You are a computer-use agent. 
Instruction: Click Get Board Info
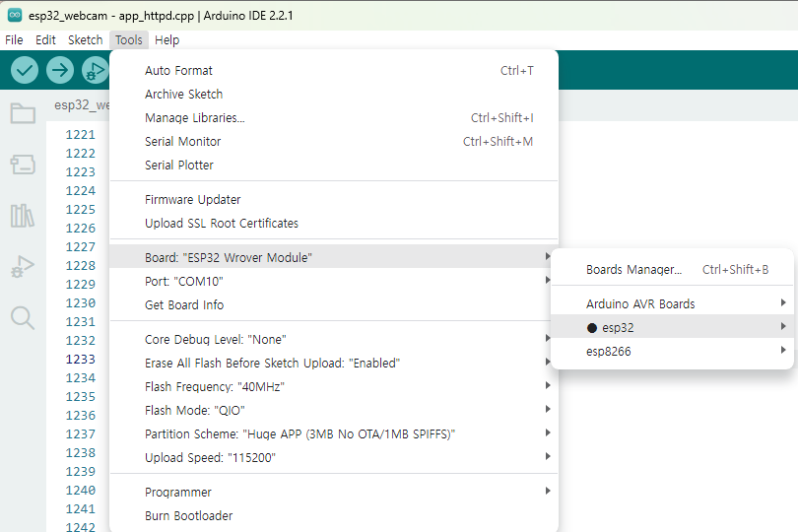click(x=334, y=304)
